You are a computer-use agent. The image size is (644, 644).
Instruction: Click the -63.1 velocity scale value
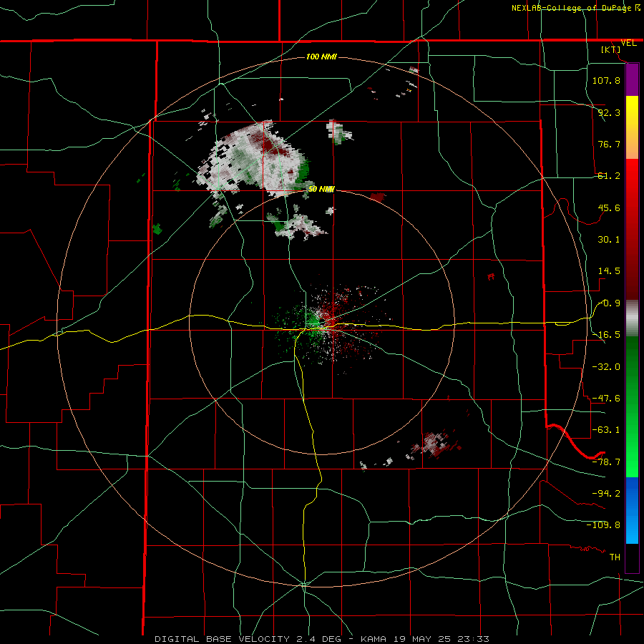click(x=606, y=430)
